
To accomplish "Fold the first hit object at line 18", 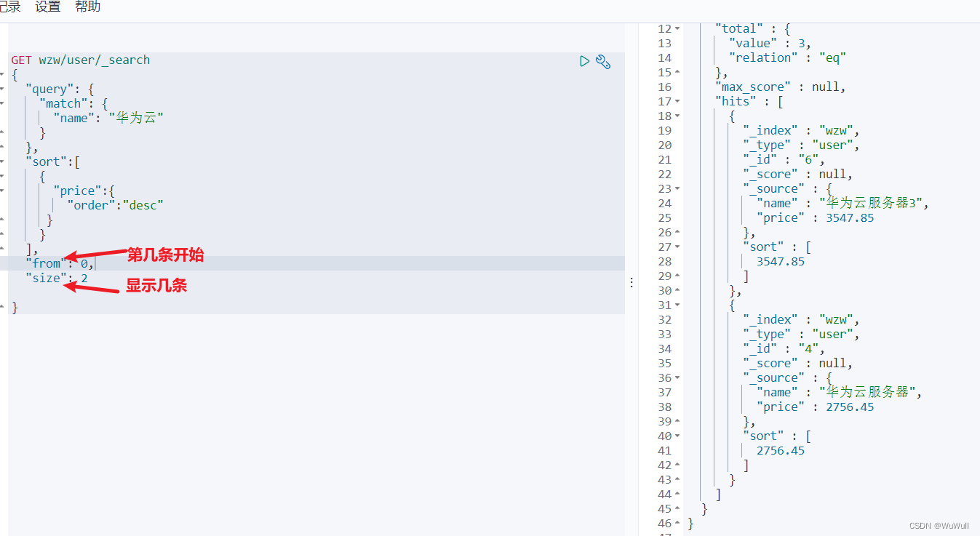I will pos(678,116).
